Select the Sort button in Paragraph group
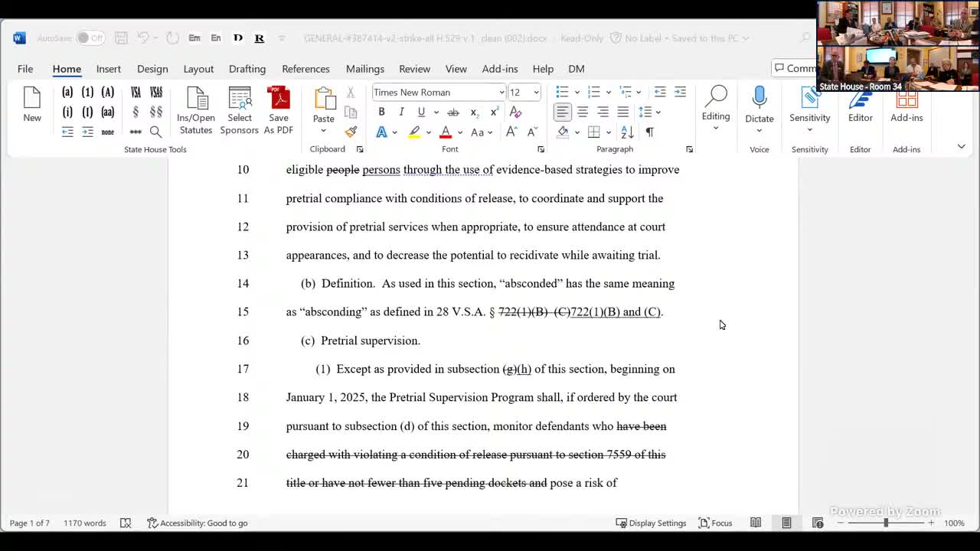 627,132
